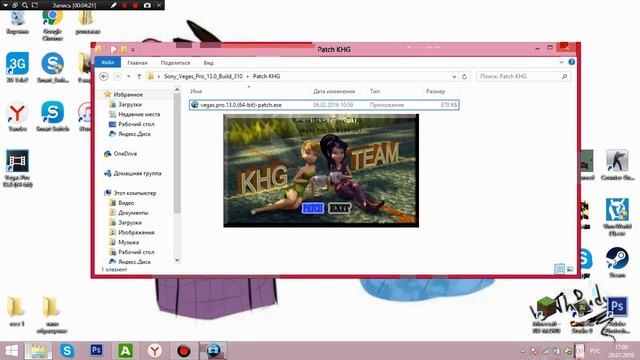Open the Yandex browser desktop shortcut
The width and height of the screenshot is (640, 360).
pos(17,116)
